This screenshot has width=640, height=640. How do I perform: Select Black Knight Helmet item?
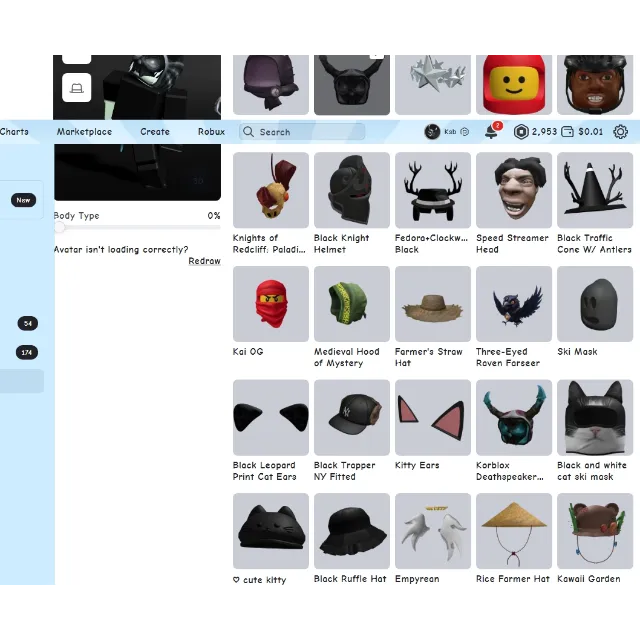[x=352, y=190]
